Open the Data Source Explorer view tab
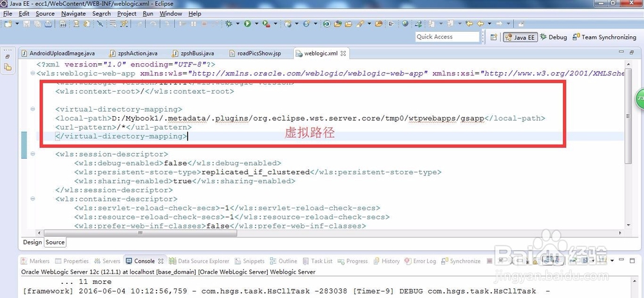 [199, 261]
